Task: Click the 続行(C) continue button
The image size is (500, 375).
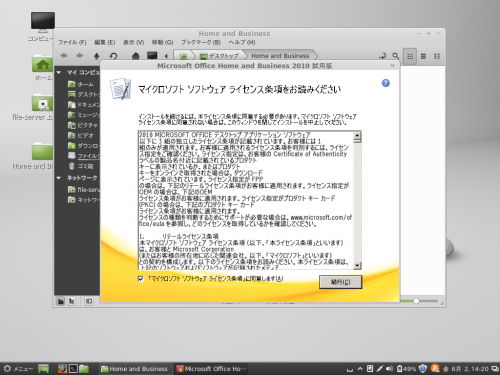Action: point(340,282)
